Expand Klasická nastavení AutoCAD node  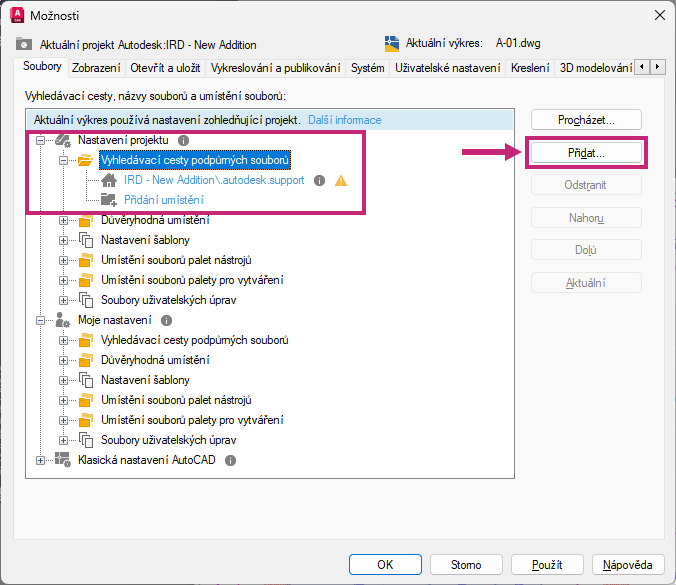click(40, 460)
